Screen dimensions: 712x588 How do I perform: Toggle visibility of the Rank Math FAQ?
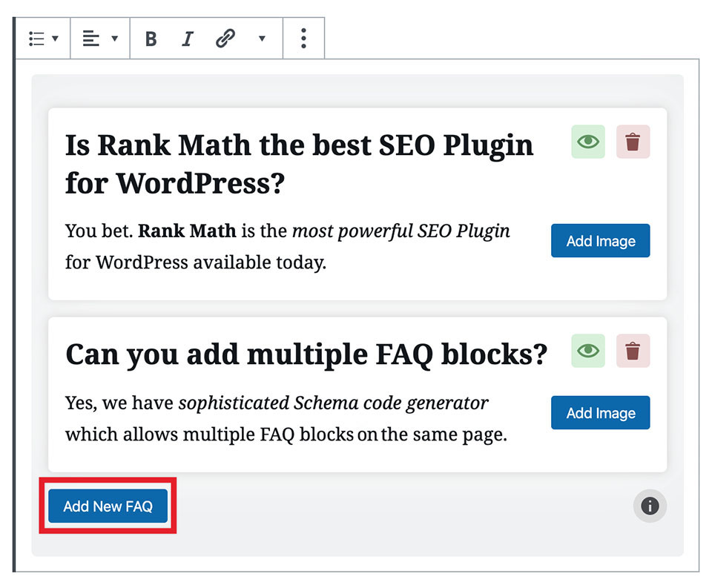coord(588,142)
